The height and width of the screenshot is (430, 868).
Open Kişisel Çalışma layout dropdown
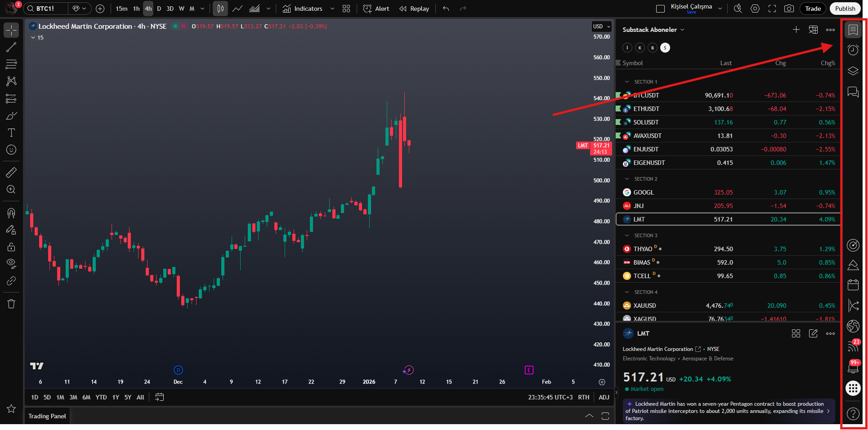pos(720,9)
